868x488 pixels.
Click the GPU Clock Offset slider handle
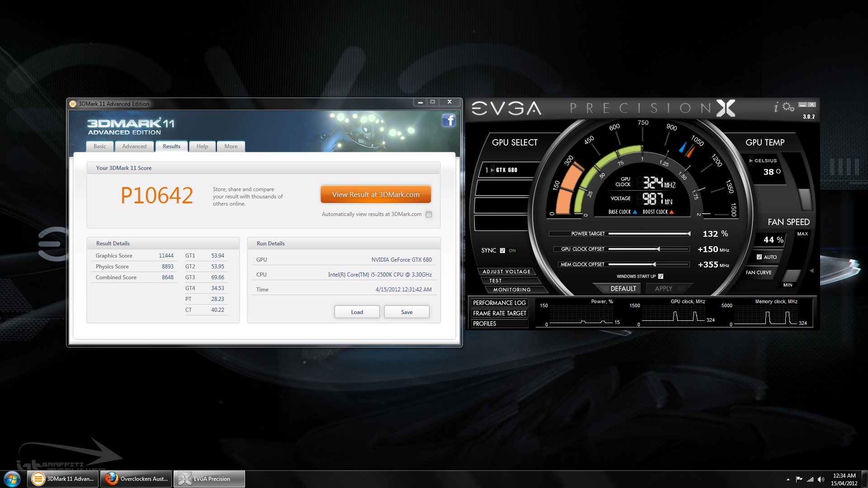[658, 249]
